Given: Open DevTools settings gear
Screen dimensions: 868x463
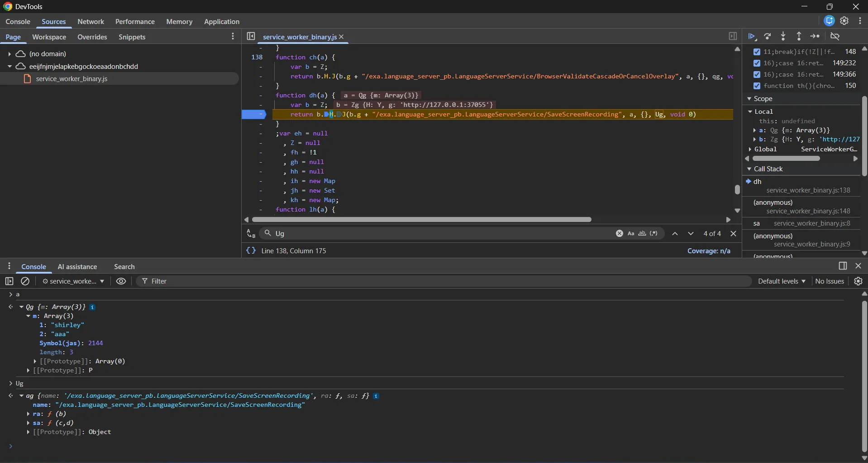Looking at the screenshot, I should (x=844, y=21).
